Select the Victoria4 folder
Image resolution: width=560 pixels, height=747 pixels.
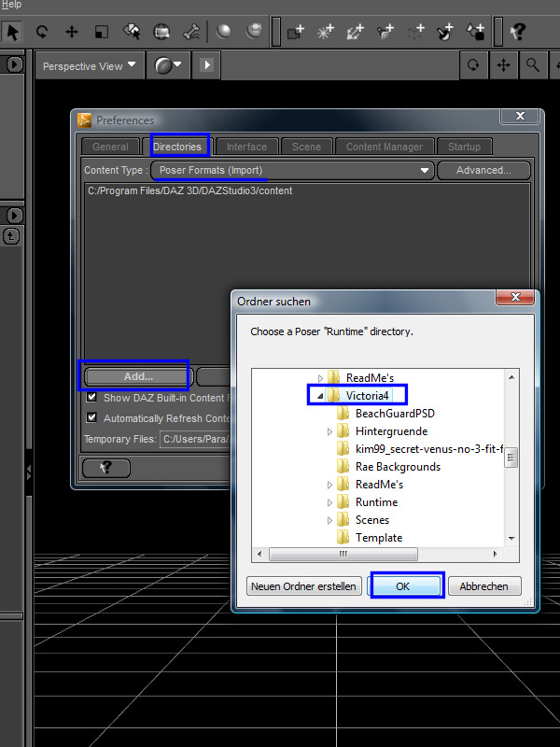367,395
